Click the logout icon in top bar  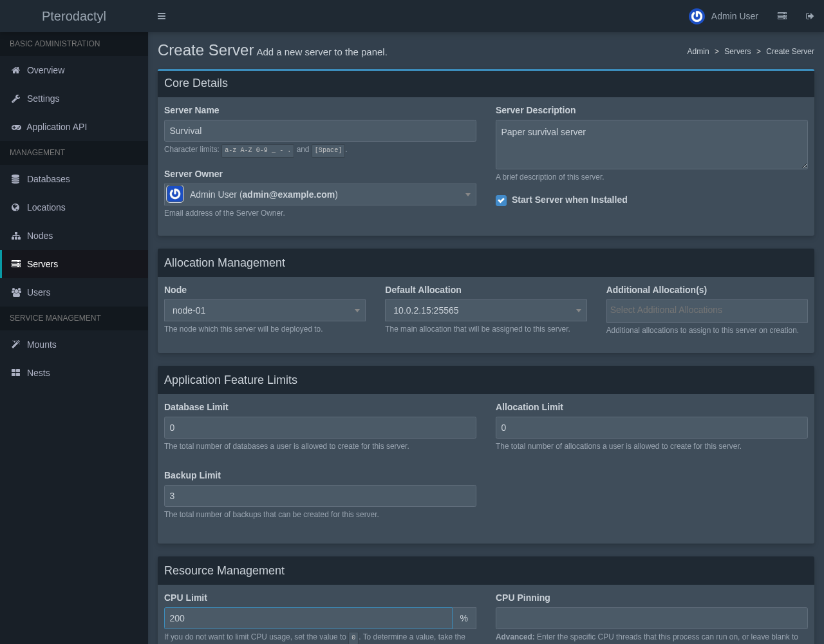pyautogui.click(x=810, y=16)
